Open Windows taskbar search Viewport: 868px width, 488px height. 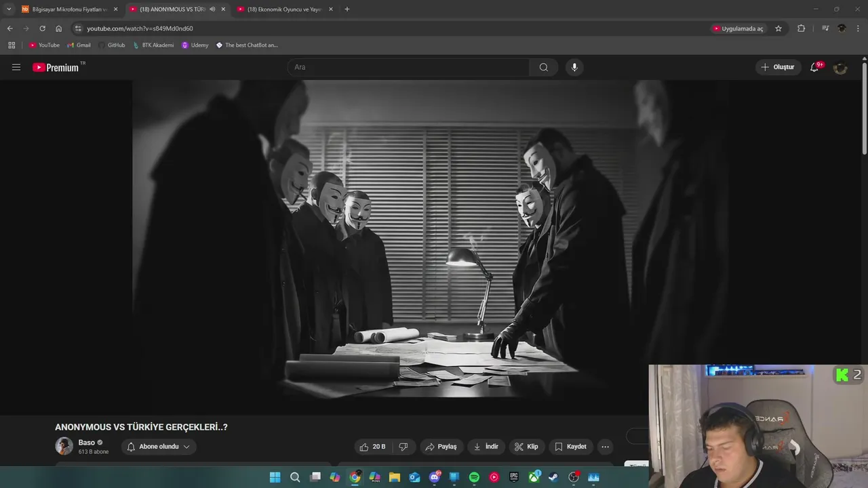pos(295,477)
